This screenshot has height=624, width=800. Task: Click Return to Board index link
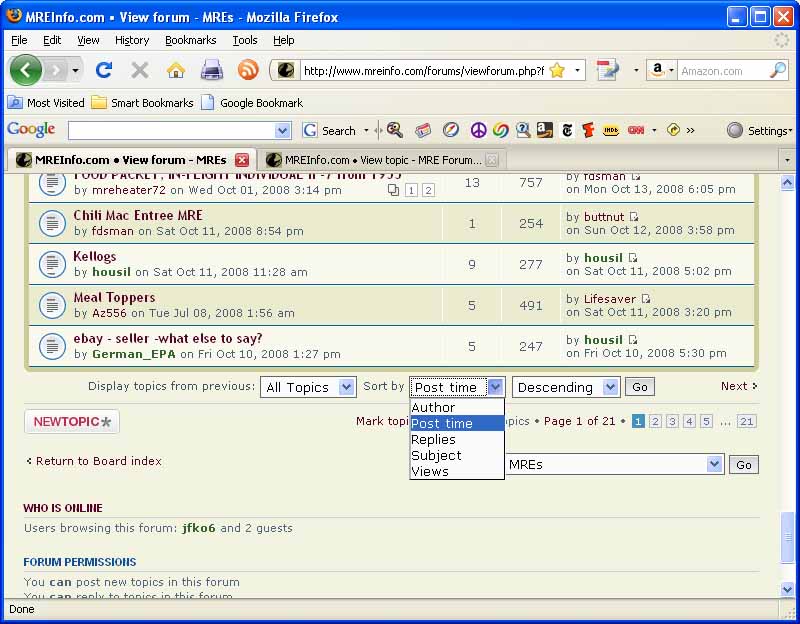[98, 461]
